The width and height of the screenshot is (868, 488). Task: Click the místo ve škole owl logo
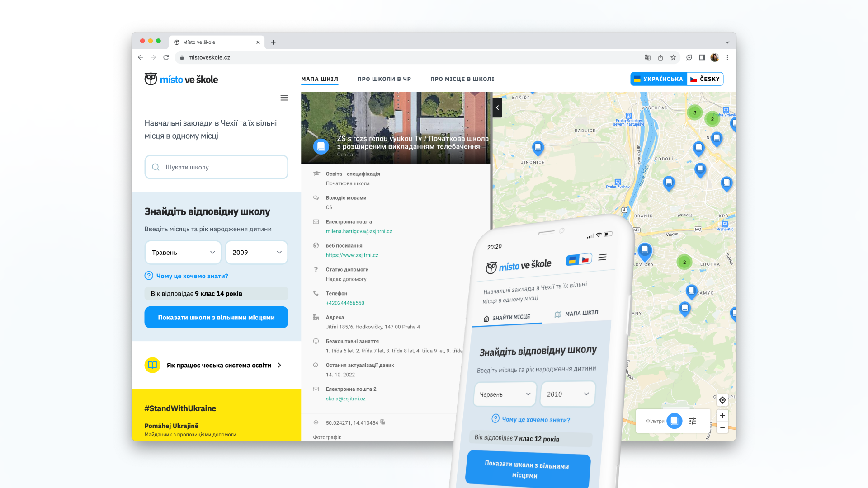181,79
